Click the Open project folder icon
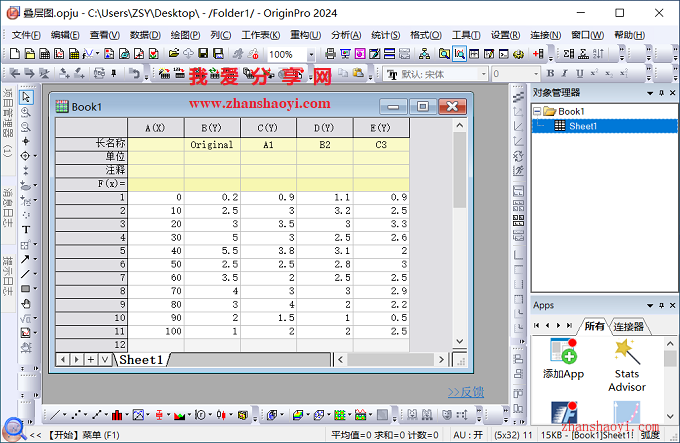This screenshot has height=443, width=680. 174,54
